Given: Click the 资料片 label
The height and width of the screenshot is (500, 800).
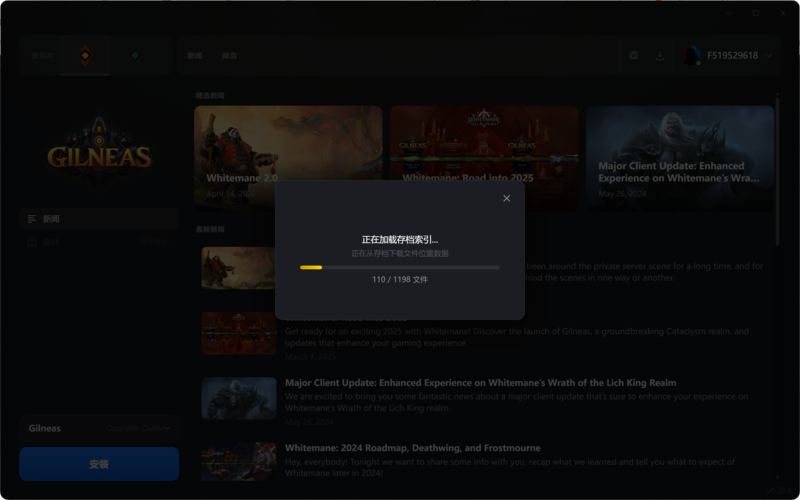Looking at the screenshot, I should point(42,56).
